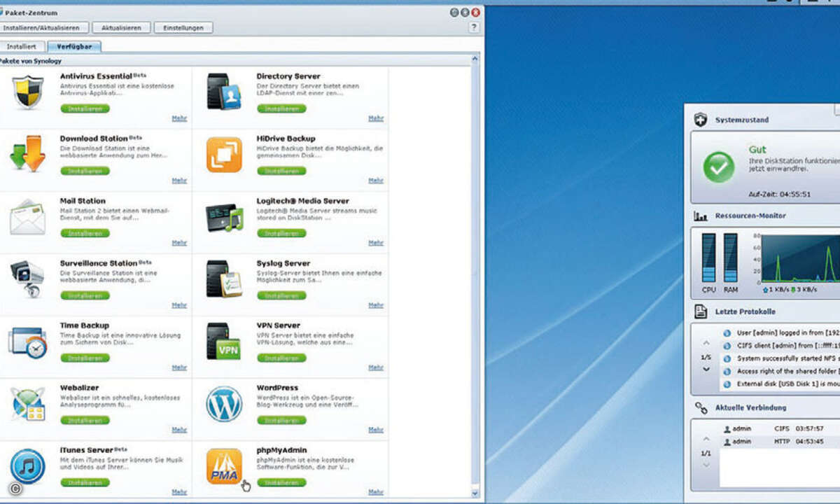Select log entry 'CIFS client [admin] from'
The image size is (840, 504).
[x=780, y=345]
